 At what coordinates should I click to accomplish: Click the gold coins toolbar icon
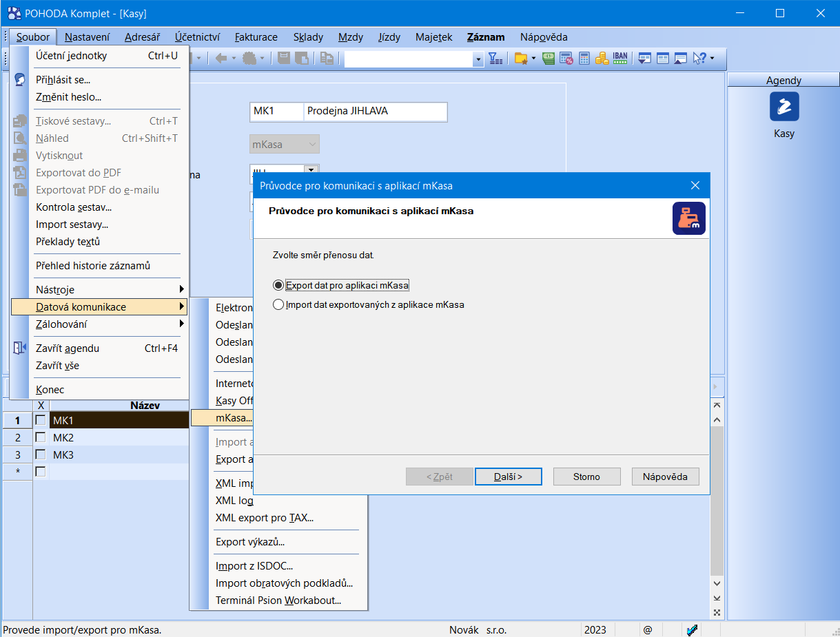pyautogui.click(x=602, y=59)
